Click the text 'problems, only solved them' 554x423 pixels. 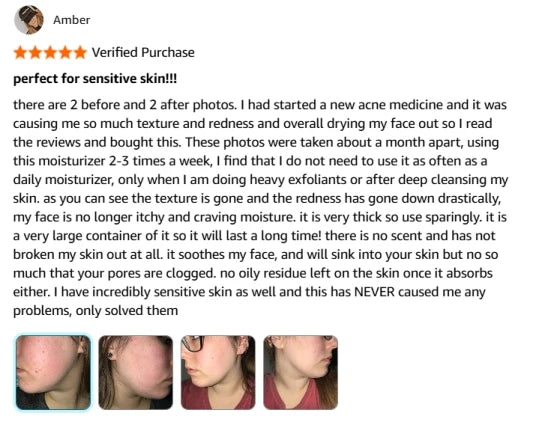[95, 311]
